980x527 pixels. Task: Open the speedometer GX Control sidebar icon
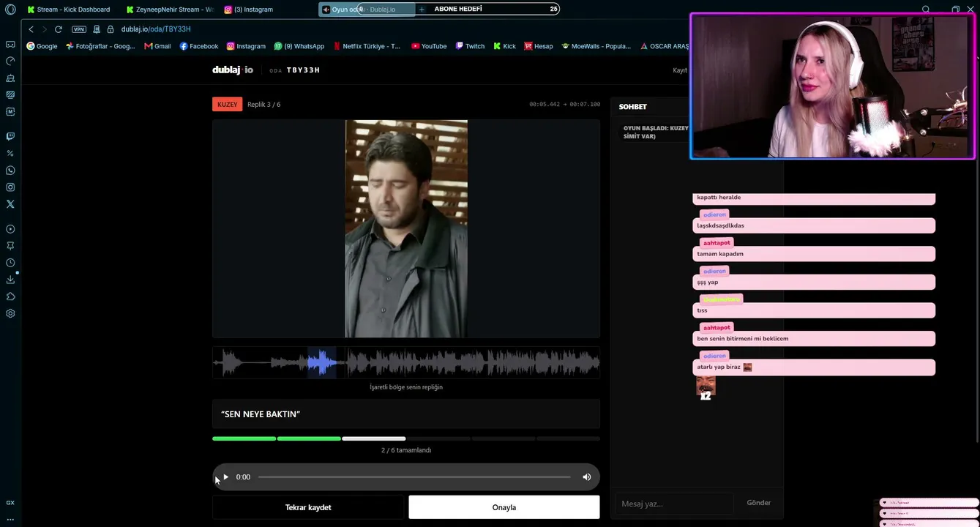[10, 61]
